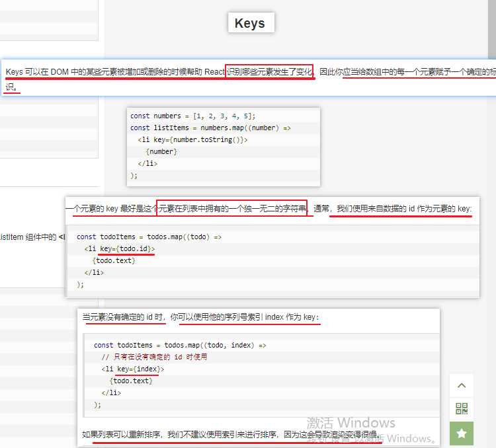This screenshot has height=448, width=496.
Task: Click the '{number}' code line
Action: click(161, 152)
